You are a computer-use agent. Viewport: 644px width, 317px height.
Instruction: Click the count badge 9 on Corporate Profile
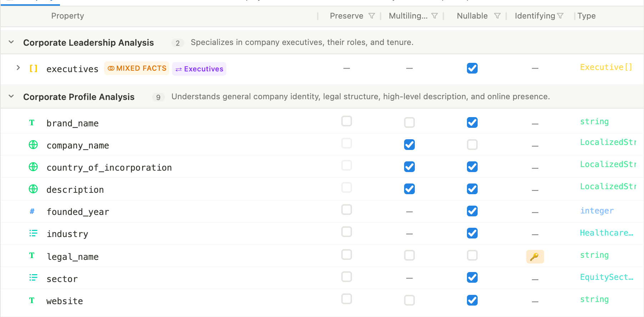point(158,97)
